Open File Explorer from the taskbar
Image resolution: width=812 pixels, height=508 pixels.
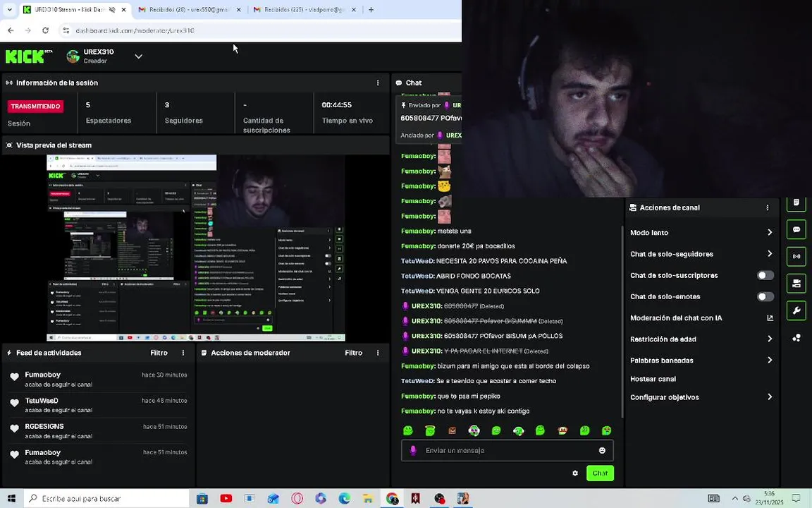[368, 498]
